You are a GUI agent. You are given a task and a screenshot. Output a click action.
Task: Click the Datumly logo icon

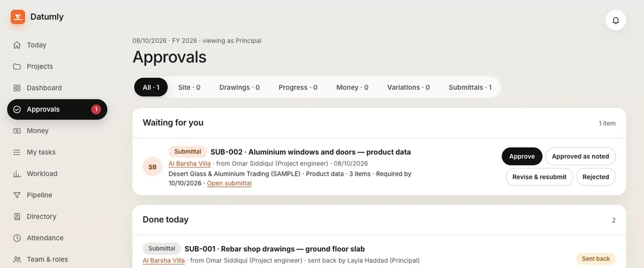pos(18,17)
